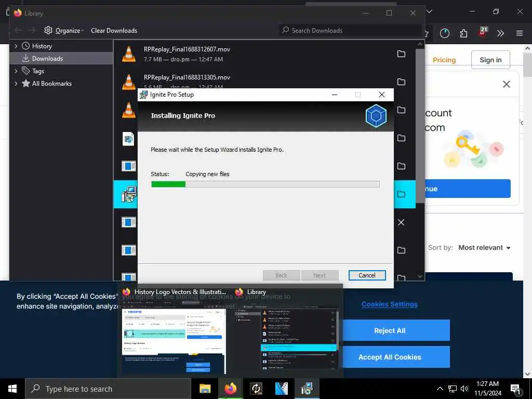Click the installer icon on taskbar
The width and height of the screenshot is (532, 399).
[307, 389]
